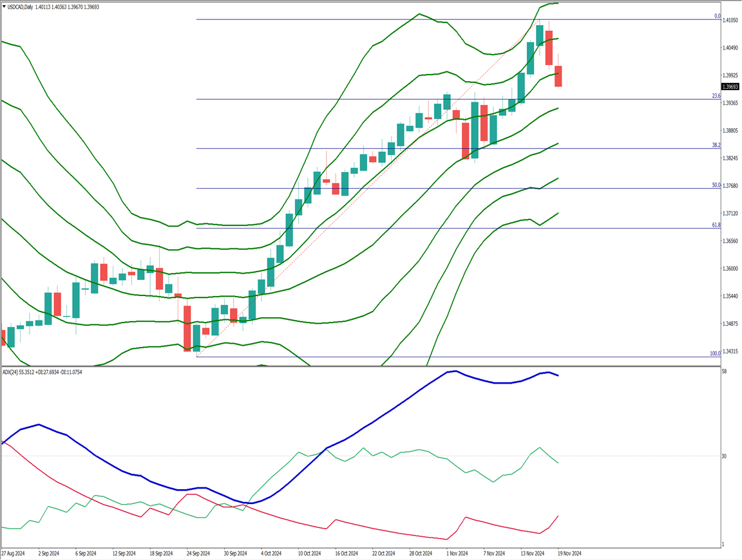Click the 19 Nov 2024 date label
The image size is (742, 560).
click(569, 553)
